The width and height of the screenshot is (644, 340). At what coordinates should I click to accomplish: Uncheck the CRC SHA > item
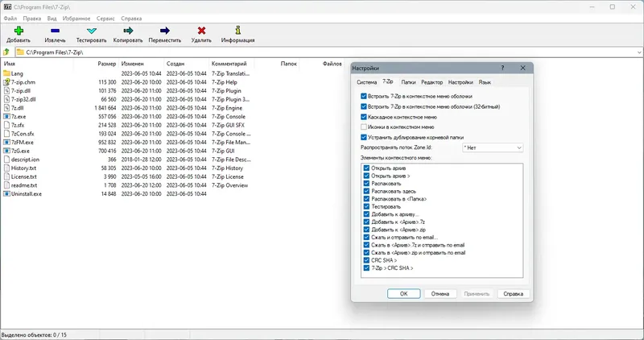[366, 260]
